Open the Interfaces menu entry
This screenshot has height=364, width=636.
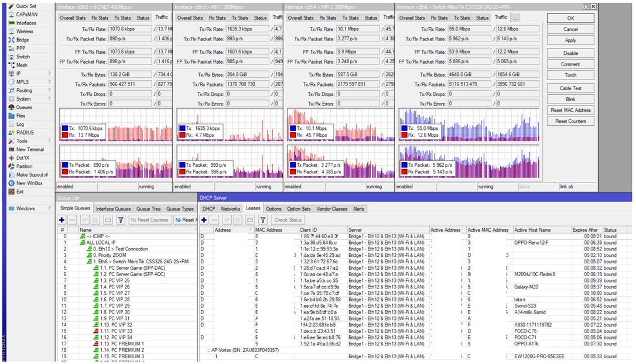coord(26,23)
